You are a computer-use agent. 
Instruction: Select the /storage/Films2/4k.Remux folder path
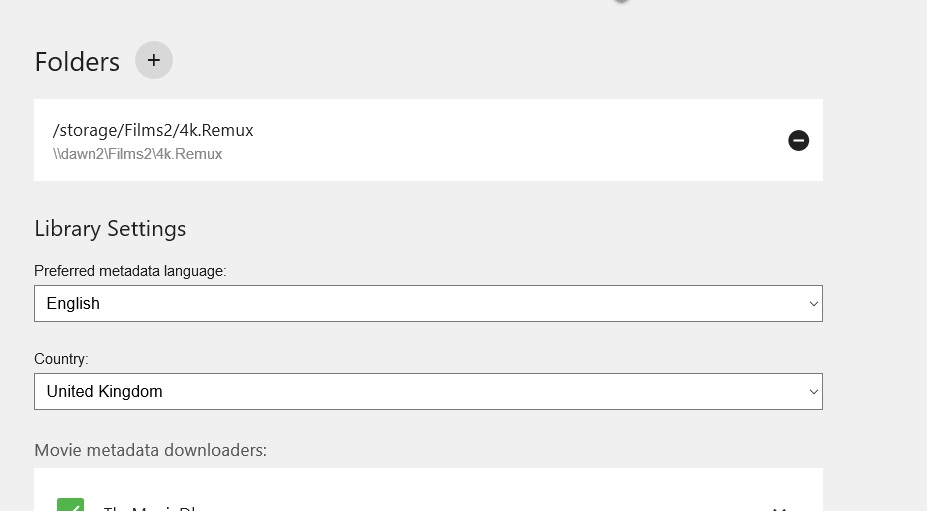click(153, 130)
